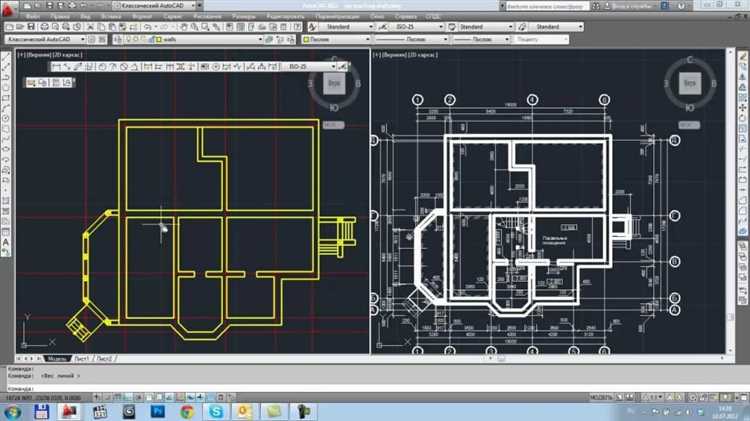Click Верх face on left viewport ViewCube

334,83
